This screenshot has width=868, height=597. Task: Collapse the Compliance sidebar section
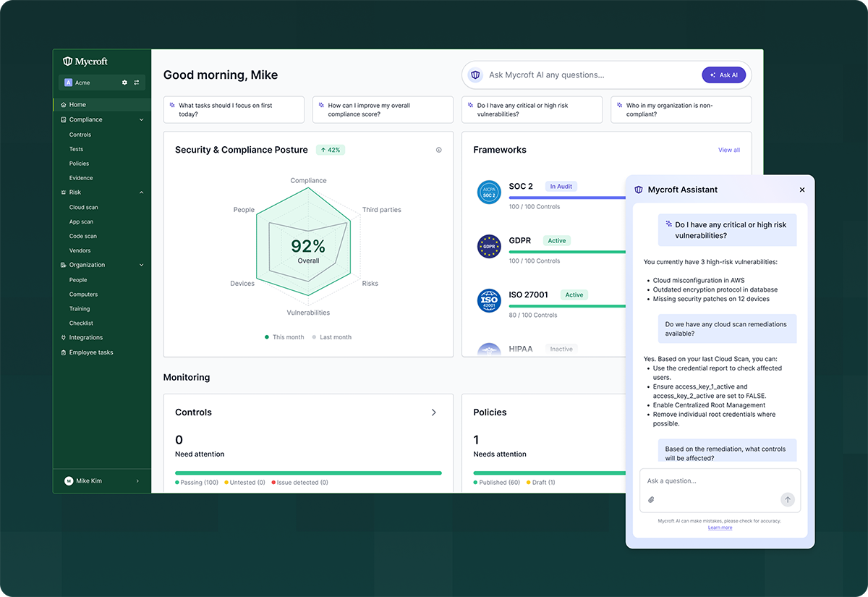(141, 119)
